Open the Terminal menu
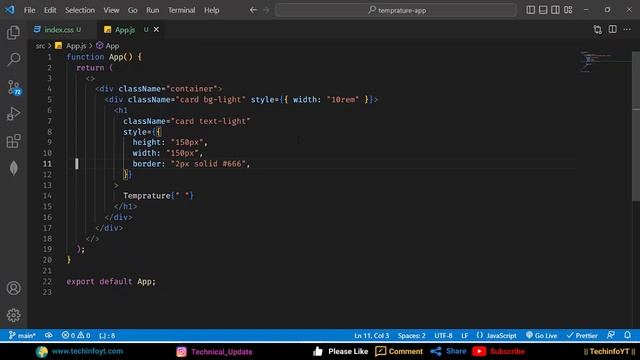 [181, 10]
